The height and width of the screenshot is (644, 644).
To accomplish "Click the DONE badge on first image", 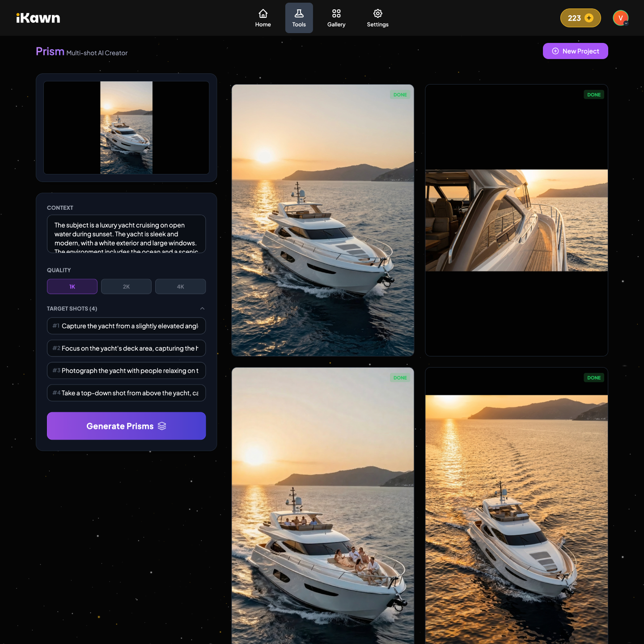I will (x=400, y=95).
